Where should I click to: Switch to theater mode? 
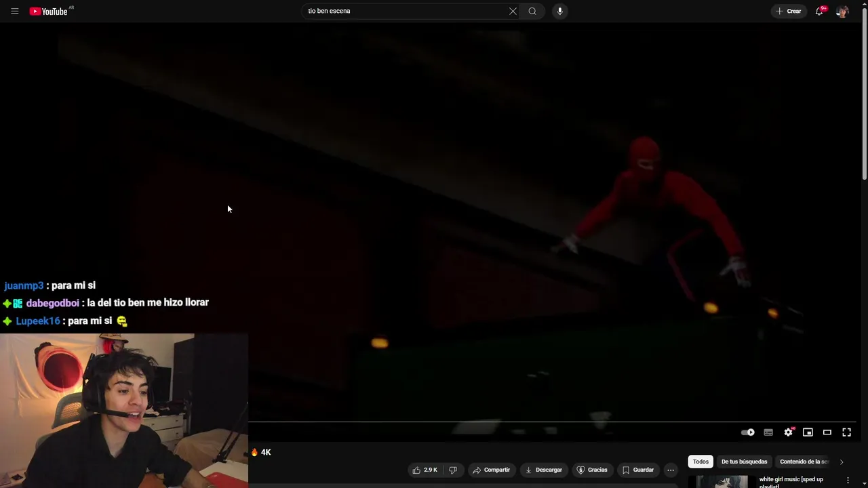coord(827,432)
